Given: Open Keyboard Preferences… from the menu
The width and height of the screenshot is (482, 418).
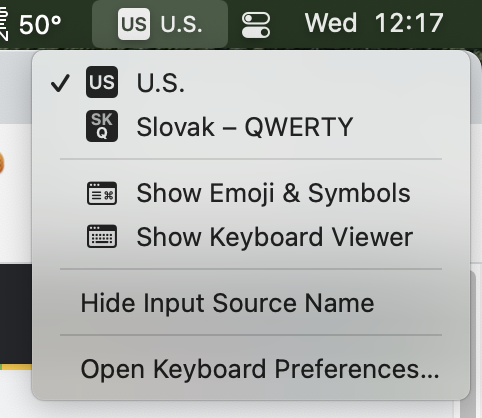Looking at the screenshot, I should (260, 369).
